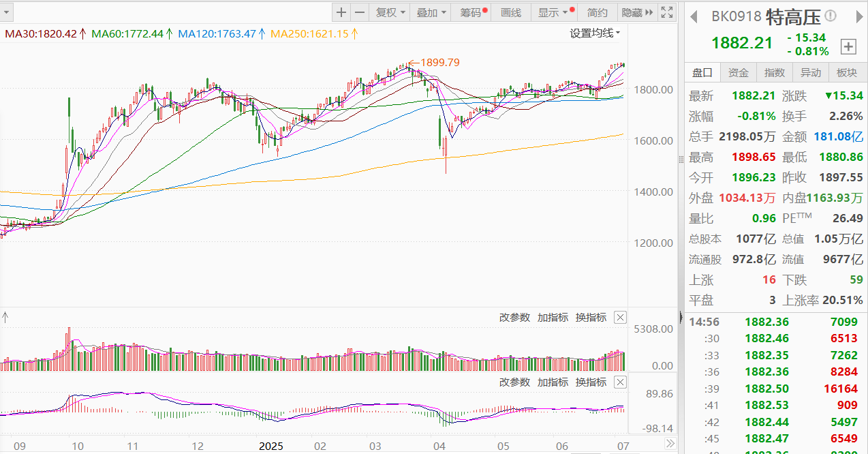Zoom out chart with minus icon
Viewport: 868px width, 454px height.
coord(360,12)
